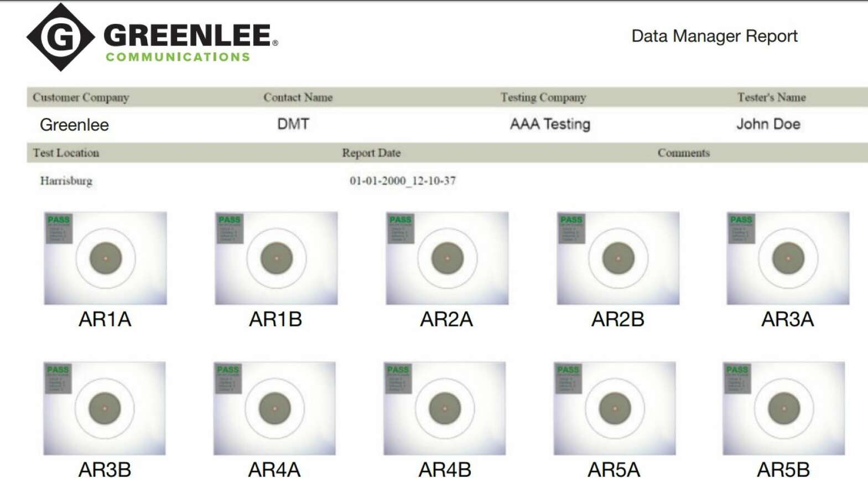
Task: Click the Data Manager Report title
Action: (x=714, y=37)
